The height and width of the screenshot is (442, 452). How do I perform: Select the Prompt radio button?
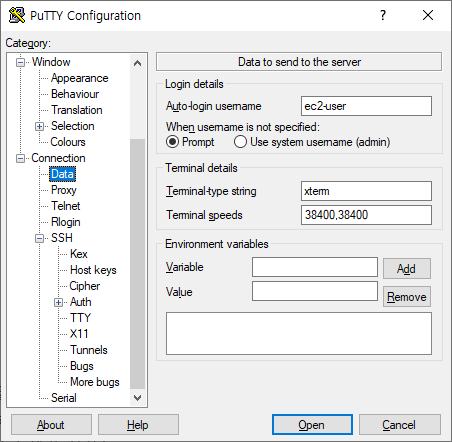[x=172, y=142]
